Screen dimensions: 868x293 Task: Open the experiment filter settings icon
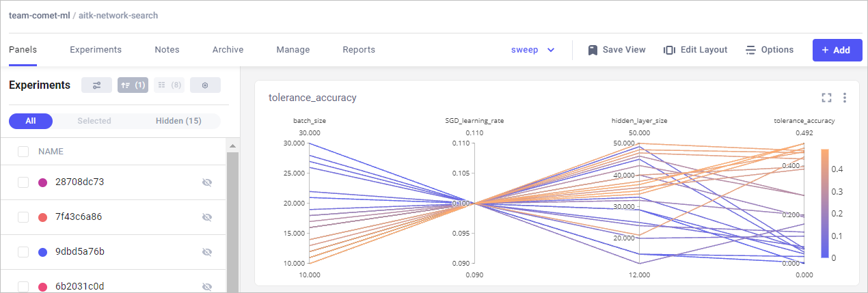click(96, 85)
